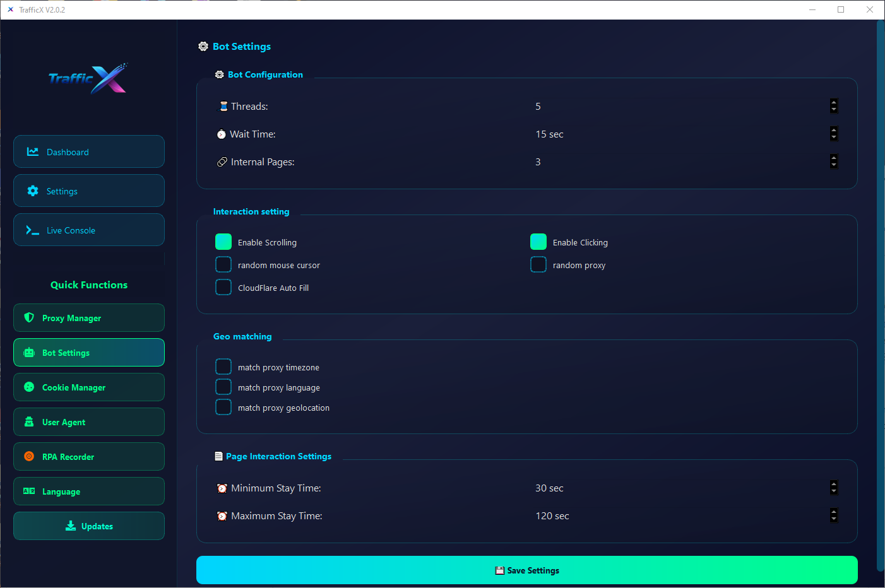Increase Wait Time with the up arrow

coord(834,130)
